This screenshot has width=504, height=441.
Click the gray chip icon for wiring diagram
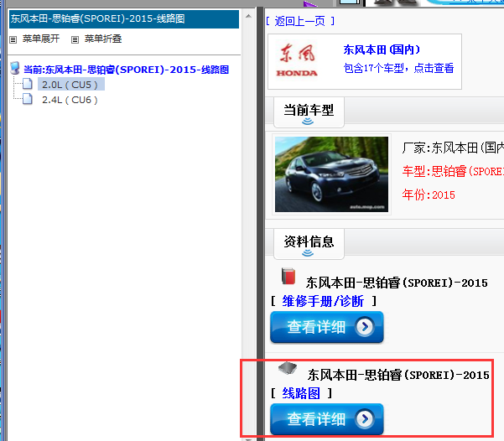288,368
